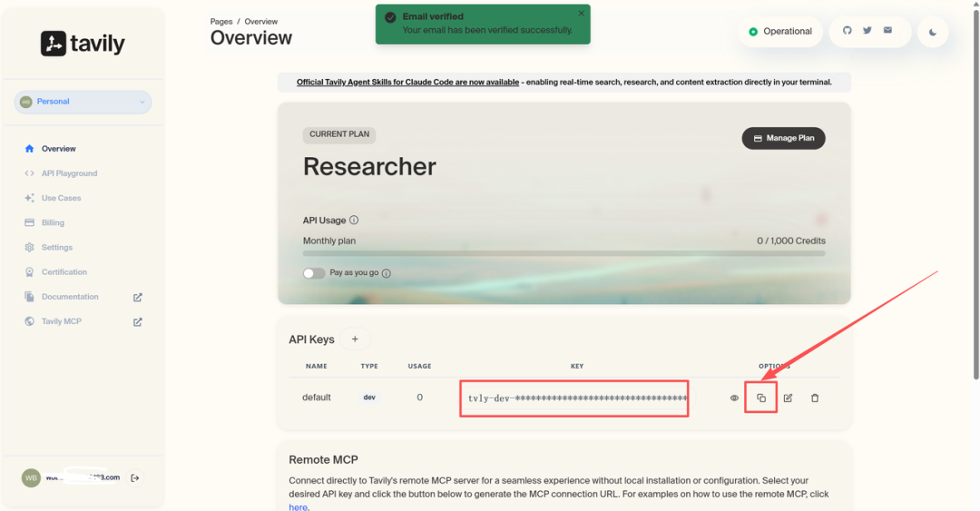Click the Monthly plan credits progress bar
The image size is (980, 511).
click(x=563, y=253)
